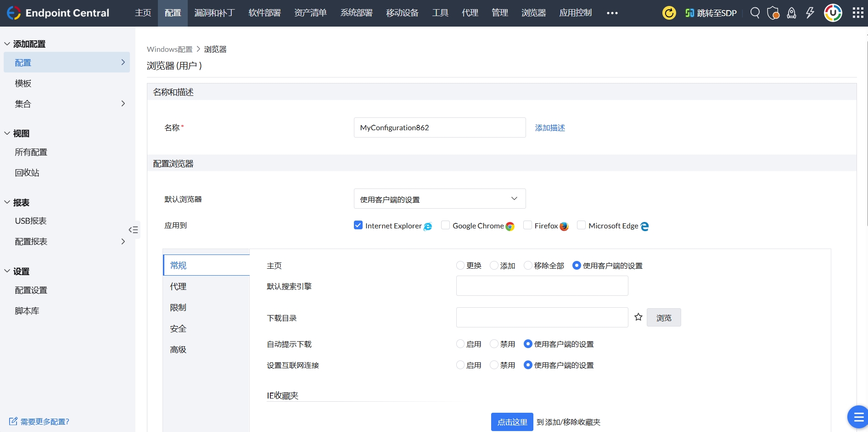The width and height of the screenshot is (868, 432).
Task: Open the 默认浏览器 dropdown
Action: pos(439,199)
